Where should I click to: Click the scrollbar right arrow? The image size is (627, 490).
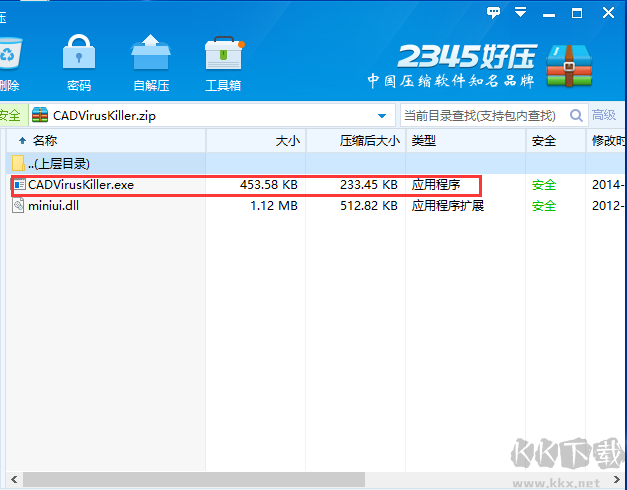click(616, 479)
